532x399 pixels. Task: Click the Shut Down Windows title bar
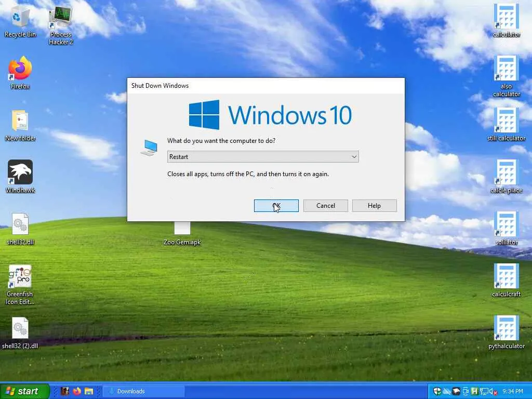[x=265, y=86]
